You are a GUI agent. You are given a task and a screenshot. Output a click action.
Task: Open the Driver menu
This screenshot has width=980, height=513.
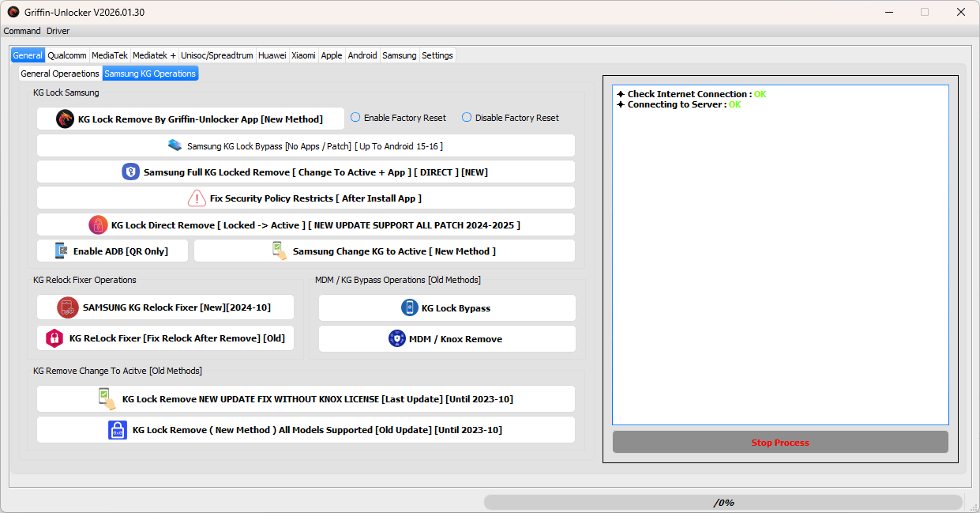tap(58, 31)
